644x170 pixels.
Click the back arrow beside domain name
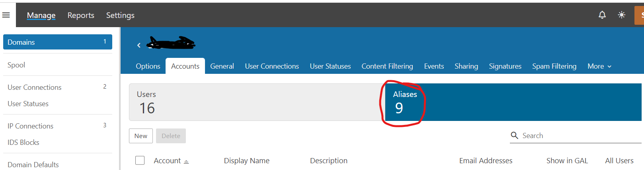tap(139, 45)
